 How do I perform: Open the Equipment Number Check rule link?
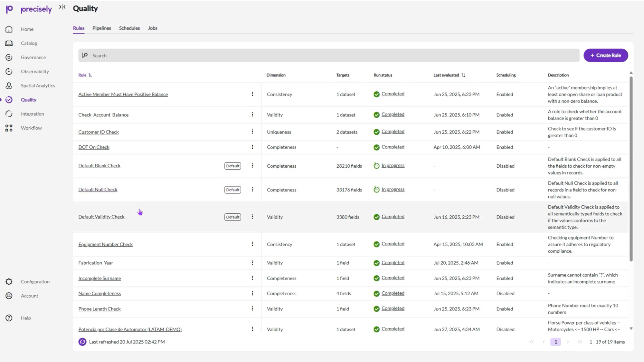tap(105, 244)
